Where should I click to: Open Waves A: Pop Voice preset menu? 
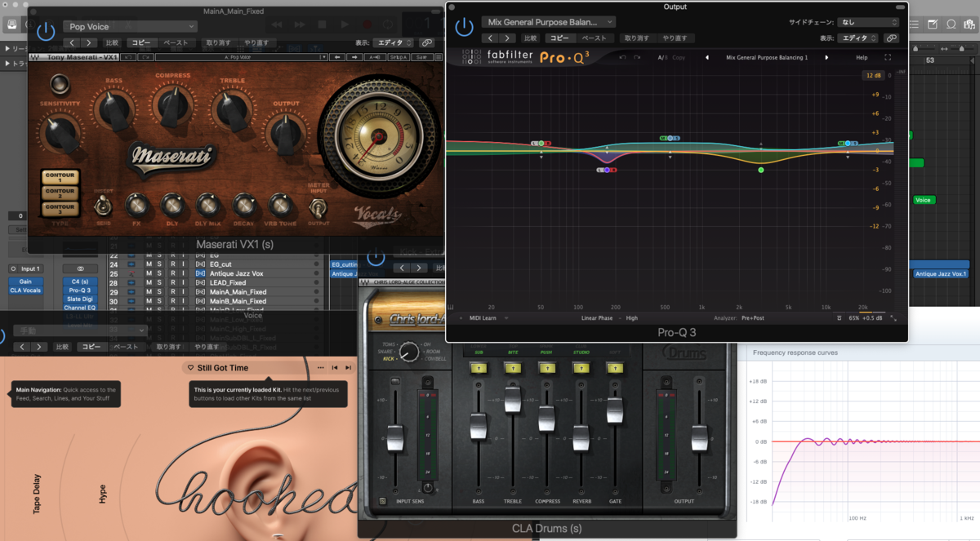[x=241, y=57]
